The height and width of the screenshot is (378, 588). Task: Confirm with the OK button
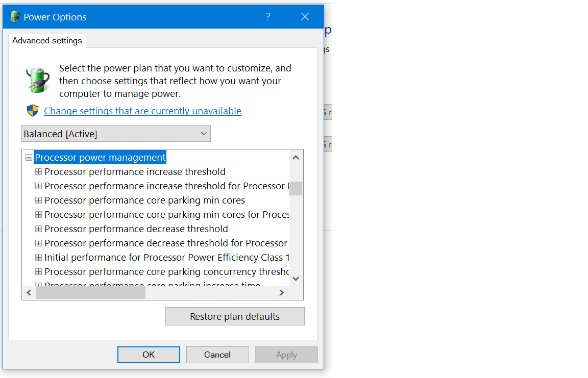pos(149,355)
